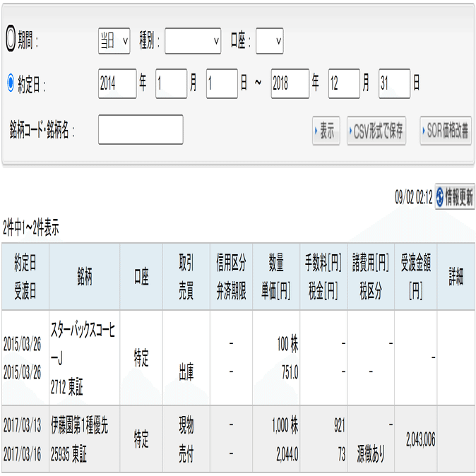Click the timestamp 09/02 02:12

click(x=413, y=197)
